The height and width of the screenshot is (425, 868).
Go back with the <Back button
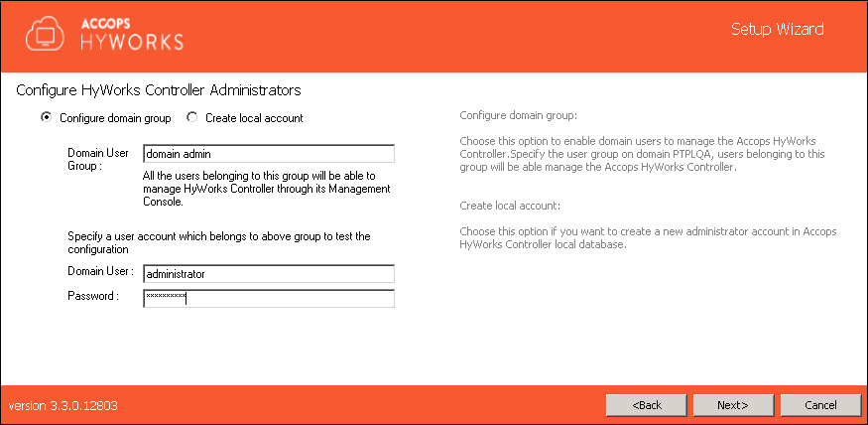click(x=646, y=405)
